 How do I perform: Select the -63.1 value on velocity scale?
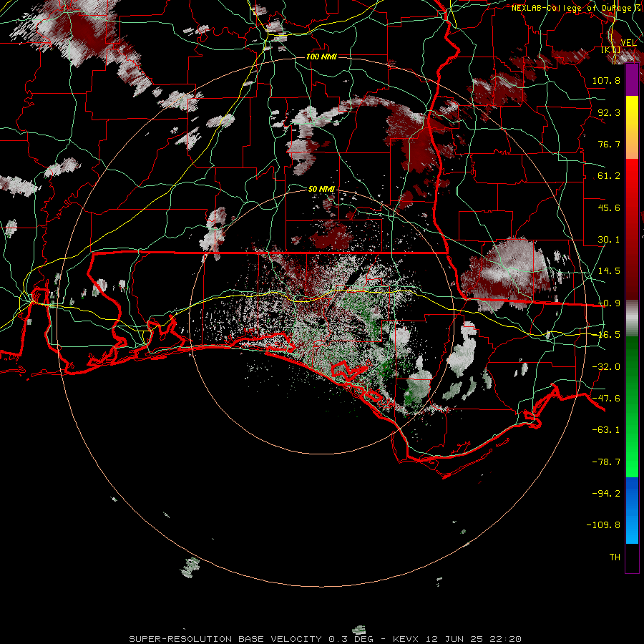606,430
